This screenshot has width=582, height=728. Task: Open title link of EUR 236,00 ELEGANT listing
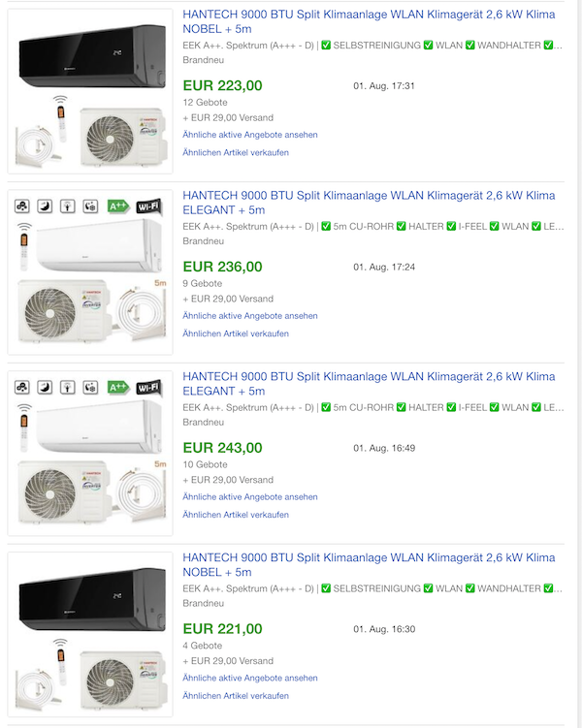tap(369, 203)
